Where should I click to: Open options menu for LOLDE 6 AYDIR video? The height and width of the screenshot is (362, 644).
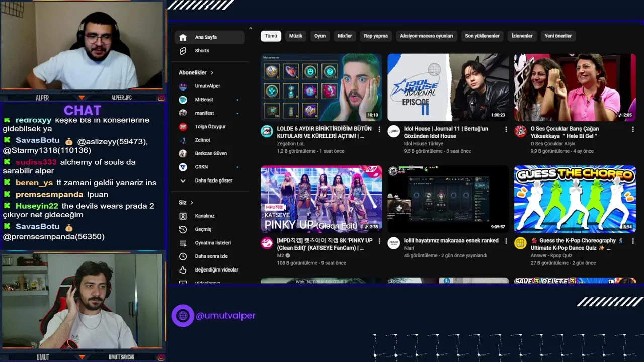coord(379,129)
